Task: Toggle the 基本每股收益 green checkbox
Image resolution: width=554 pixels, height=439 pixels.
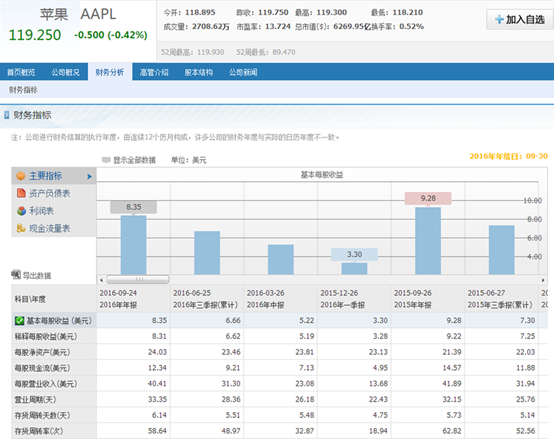Action: [19, 321]
